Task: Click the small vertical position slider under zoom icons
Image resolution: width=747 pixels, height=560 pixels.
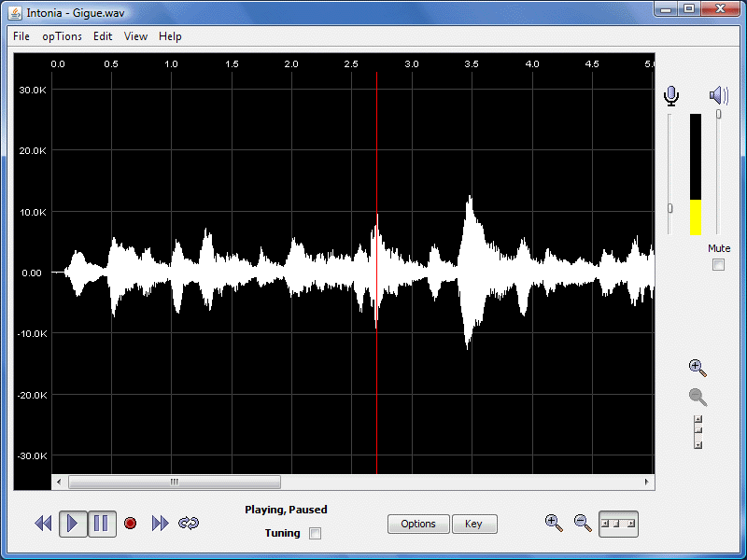Action: point(698,432)
